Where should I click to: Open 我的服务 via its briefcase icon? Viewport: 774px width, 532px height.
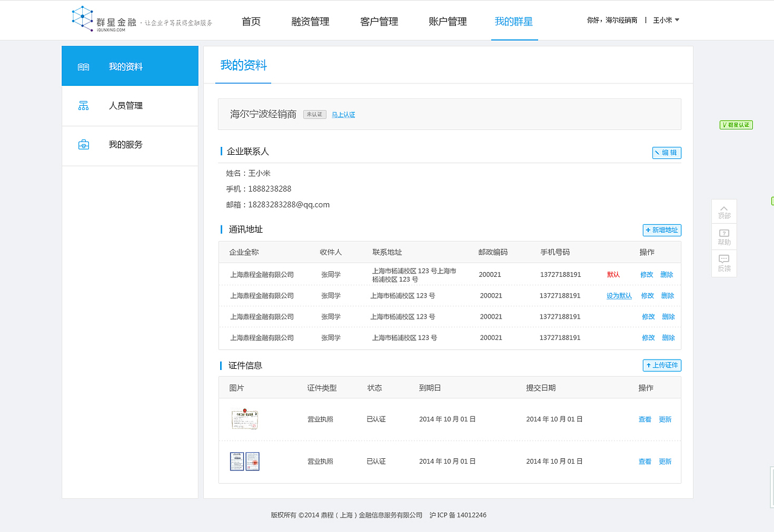[x=83, y=145]
